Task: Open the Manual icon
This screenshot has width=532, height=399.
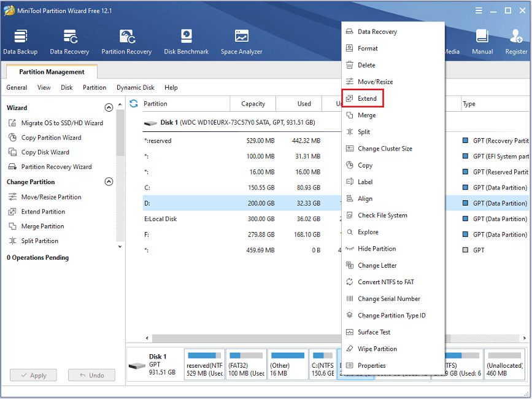Action: [482, 42]
